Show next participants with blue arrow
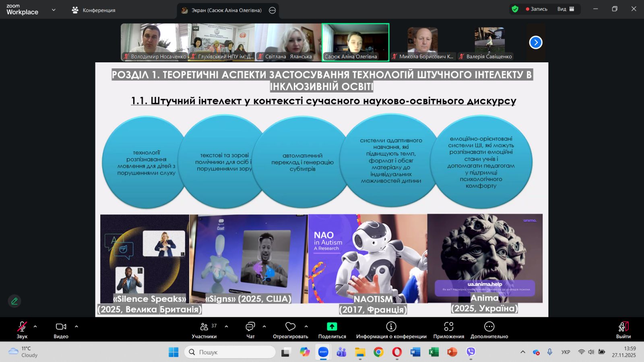644x362 pixels. [535, 42]
